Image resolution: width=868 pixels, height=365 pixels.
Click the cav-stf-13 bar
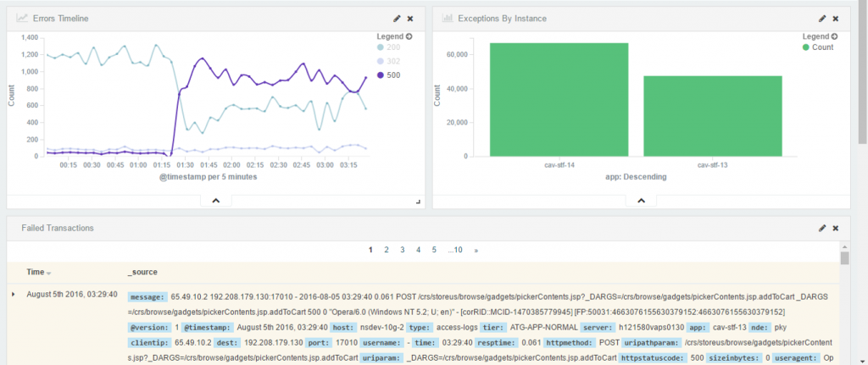713,116
